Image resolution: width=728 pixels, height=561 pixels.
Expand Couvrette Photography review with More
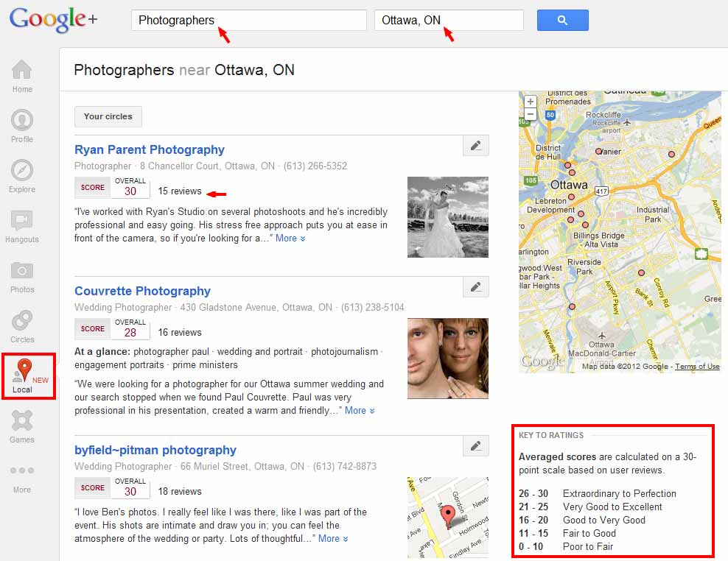[x=360, y=410]
